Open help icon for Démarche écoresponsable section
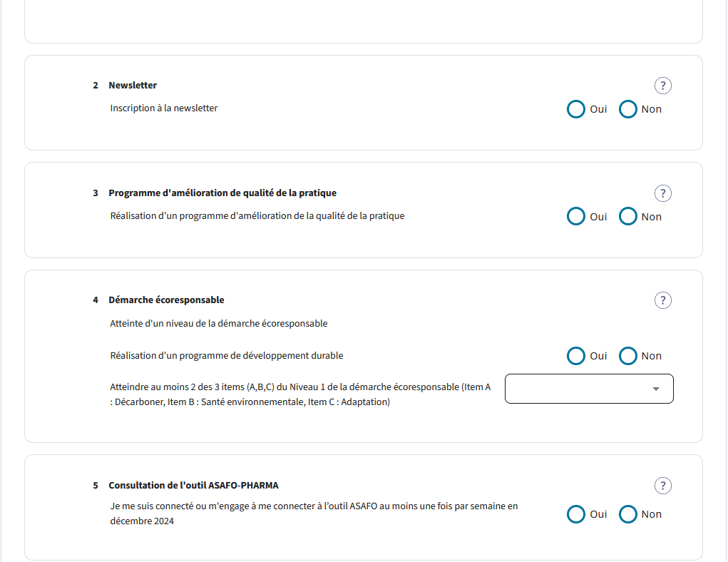Image resolution: width=728 pixels, height=562 pixels. (x=662, y=300)
